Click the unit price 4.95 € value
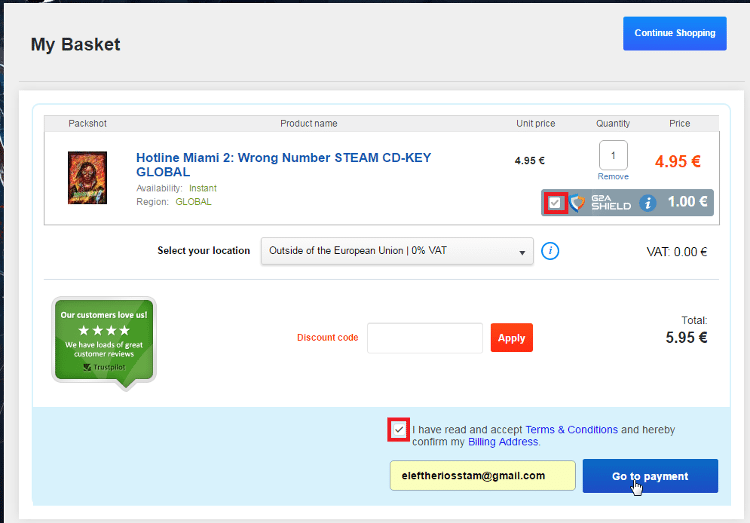Viewport: 750px width, 523px height. point(529,161)
